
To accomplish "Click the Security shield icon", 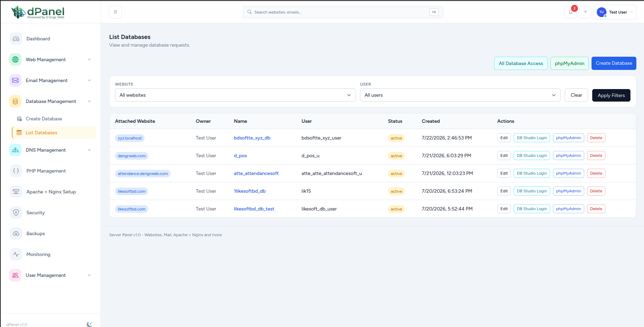I will [x=16, y=213].
